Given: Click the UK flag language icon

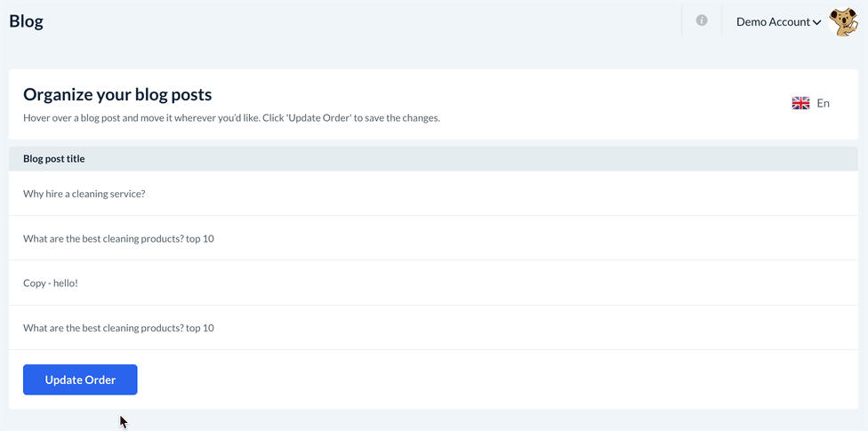Looking at the screenshot, I should point(800,103).
